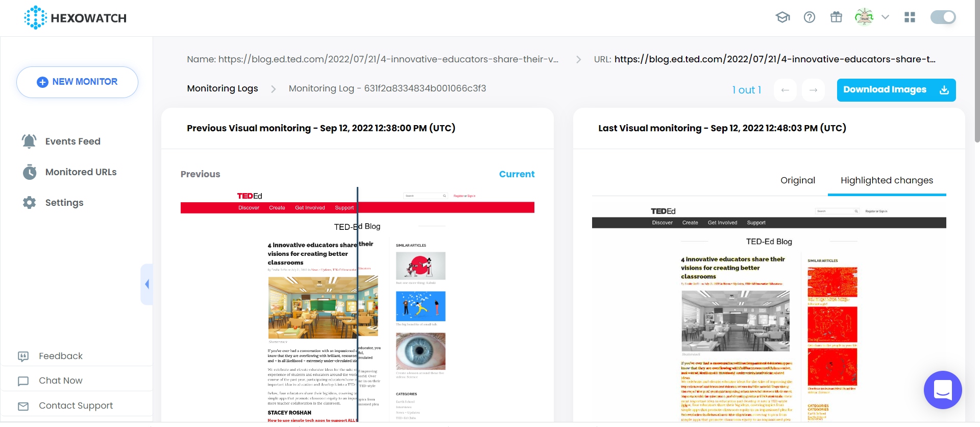Screen dimensions: 980x427
Task: Click the comparison slider divider handle
Action: [x=357, y=304]
